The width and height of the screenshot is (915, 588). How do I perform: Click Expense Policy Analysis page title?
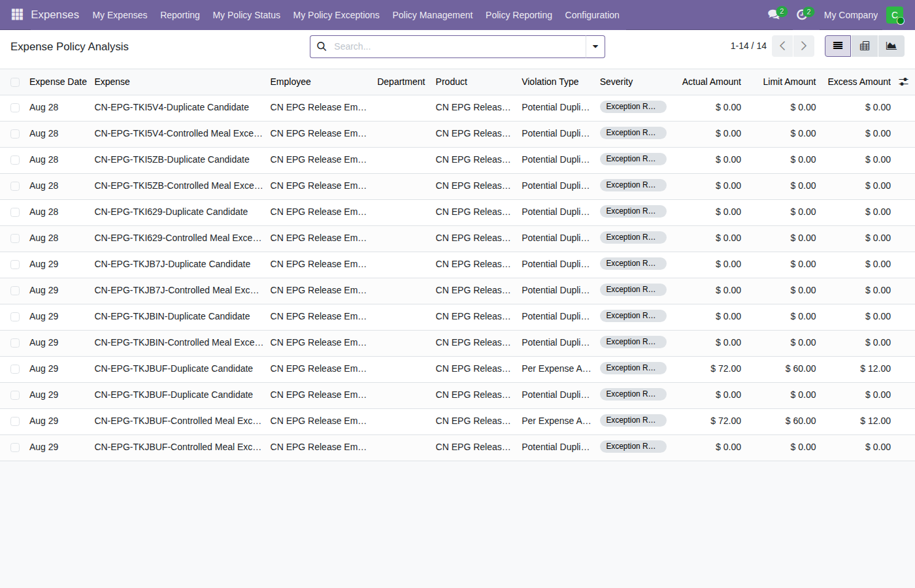(x=69, y=46)
